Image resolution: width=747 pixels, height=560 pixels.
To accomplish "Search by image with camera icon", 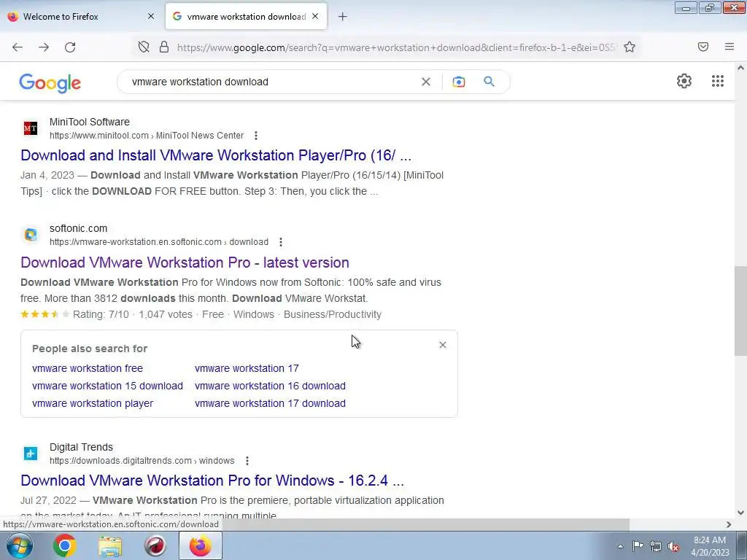I will pyautogui.click(x=458, y=82).
